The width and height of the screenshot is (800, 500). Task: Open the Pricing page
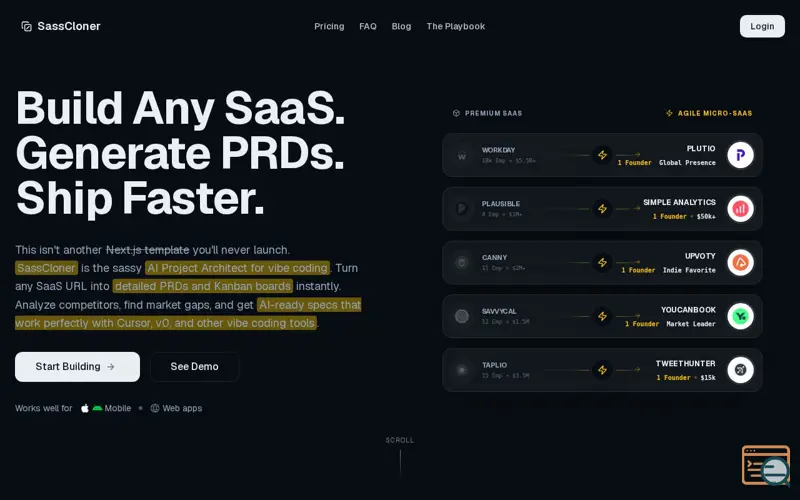click(x=329, y=26)
